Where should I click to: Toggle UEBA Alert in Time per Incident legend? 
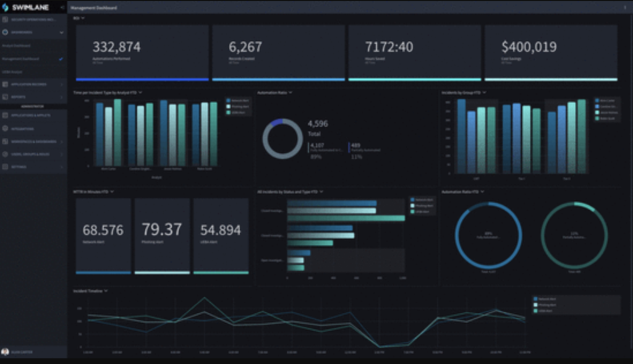coord(236,112)
